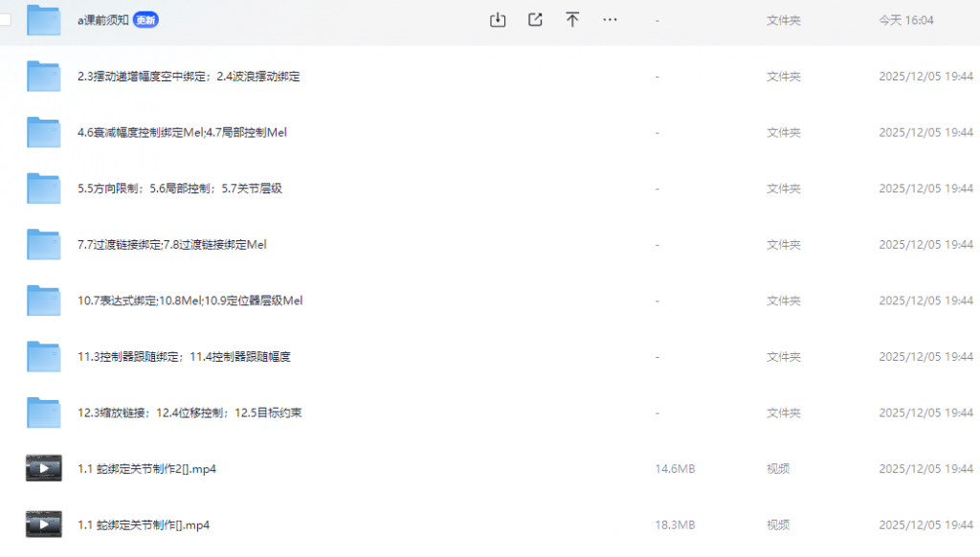Click the play thumbnail of 蛇绑定关节制作2.mp4

[42, 468]
